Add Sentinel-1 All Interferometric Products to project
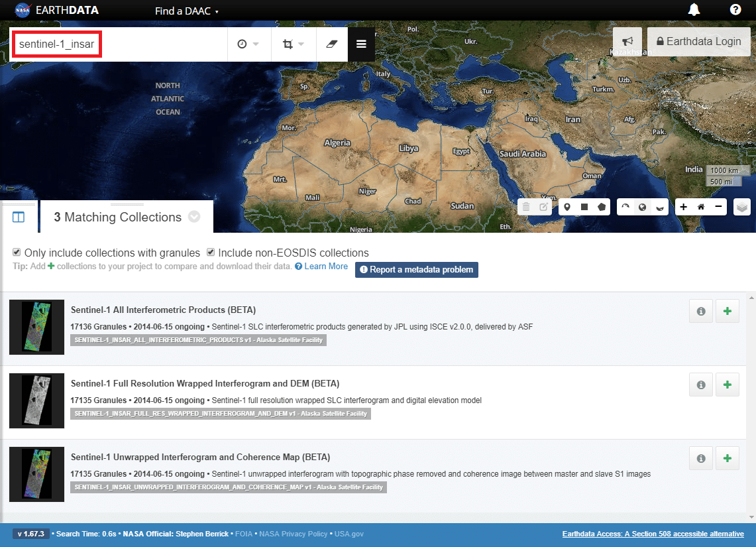 pos(728,311)
